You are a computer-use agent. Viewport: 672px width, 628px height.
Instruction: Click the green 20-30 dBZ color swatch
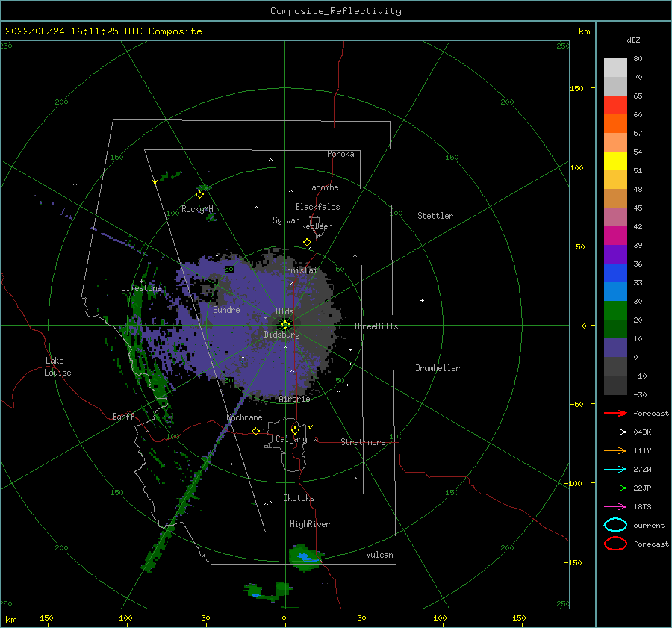(x=615, y=311)
